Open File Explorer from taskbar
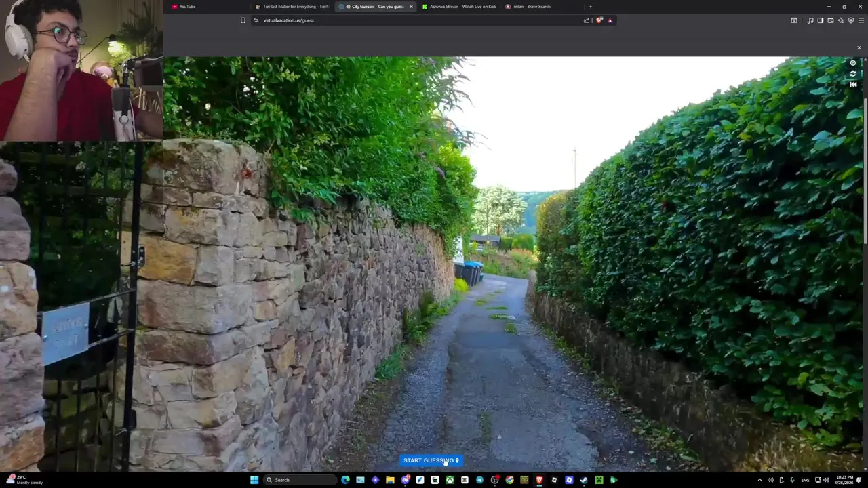This screenshot has height=488, width=868. 390,480
